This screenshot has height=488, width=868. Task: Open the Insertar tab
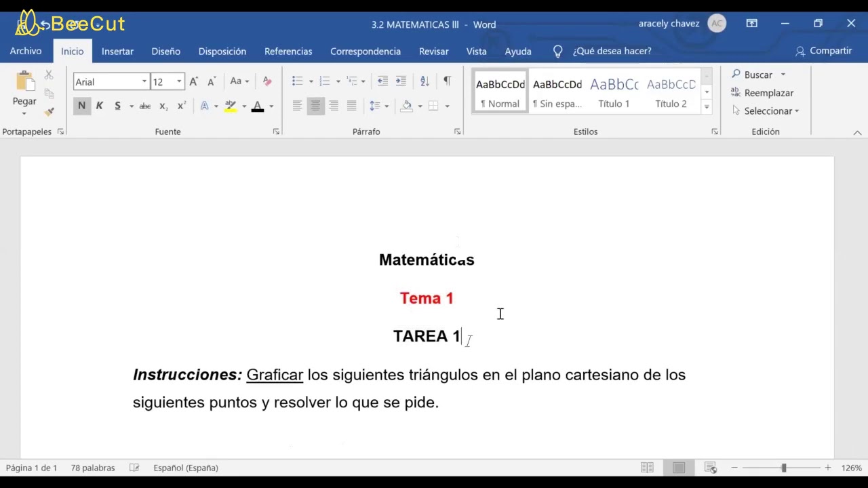click(117, 51)
